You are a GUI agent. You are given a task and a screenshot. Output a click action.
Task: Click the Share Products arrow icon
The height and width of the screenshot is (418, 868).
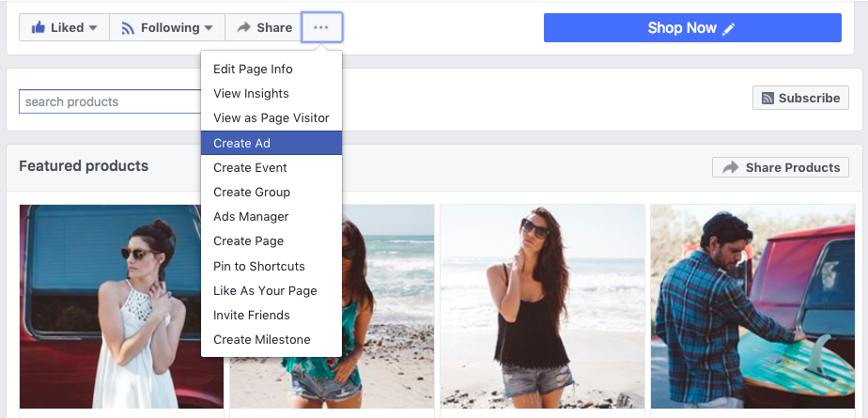click(730, 167)
